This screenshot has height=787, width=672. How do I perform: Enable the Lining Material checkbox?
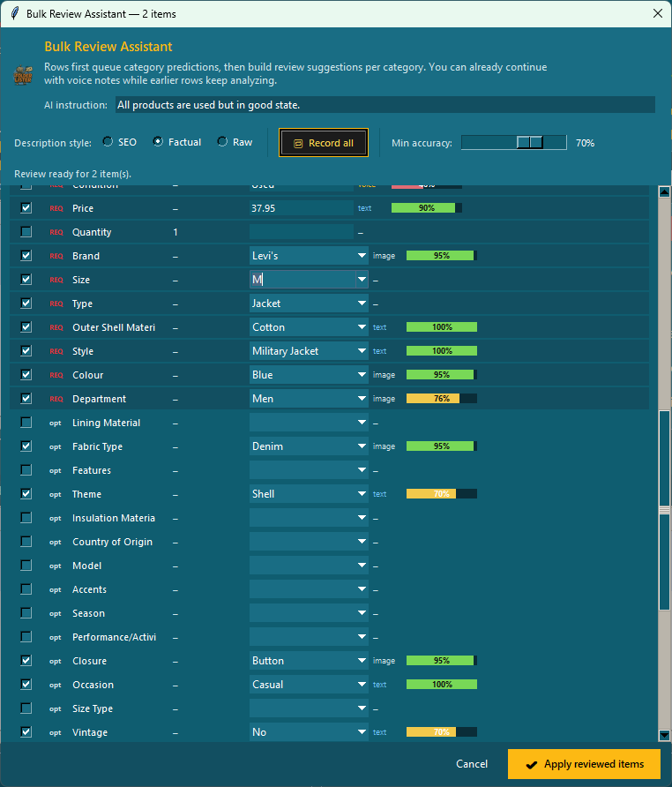point(26,423)
